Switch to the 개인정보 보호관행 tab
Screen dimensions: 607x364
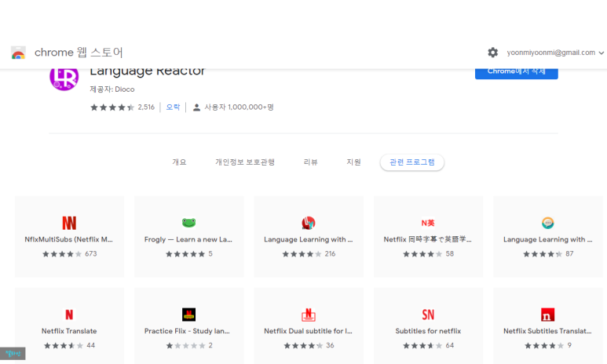[245, 162]
